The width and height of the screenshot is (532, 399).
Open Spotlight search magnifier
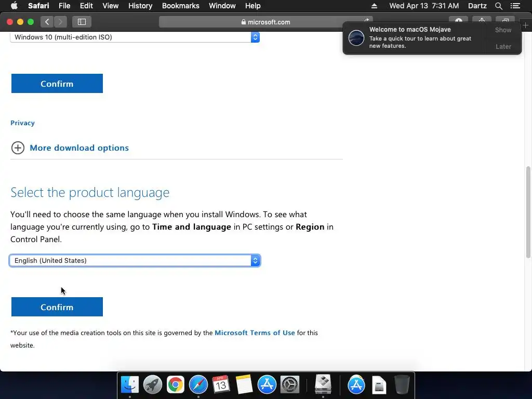click(x=498, y=6)
